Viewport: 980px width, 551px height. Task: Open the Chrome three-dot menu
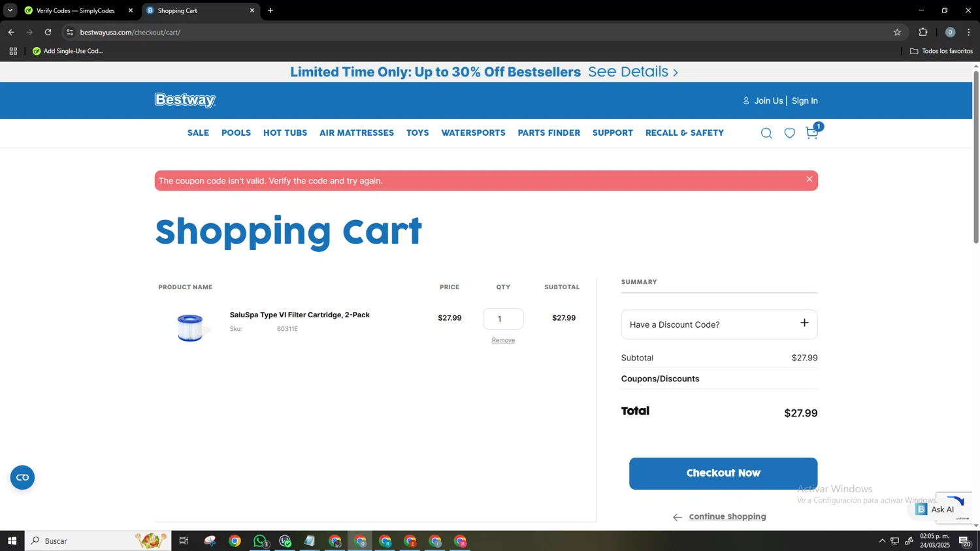coord(969,32)
